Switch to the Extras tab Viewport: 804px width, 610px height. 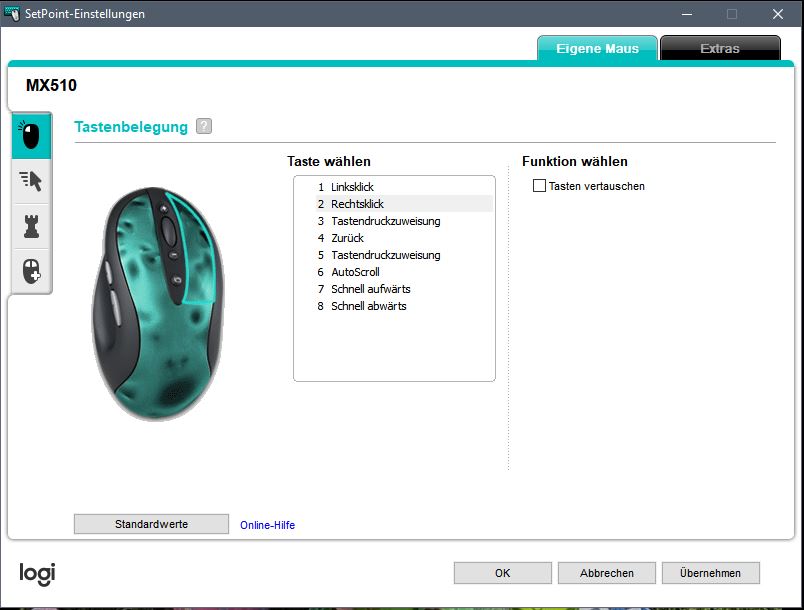pyautogui.click(x=720, y=48)
